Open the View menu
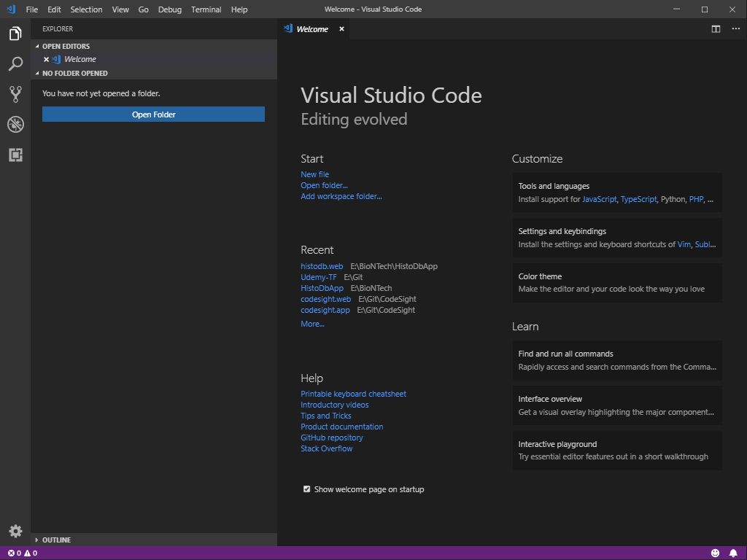 (120, 9)
